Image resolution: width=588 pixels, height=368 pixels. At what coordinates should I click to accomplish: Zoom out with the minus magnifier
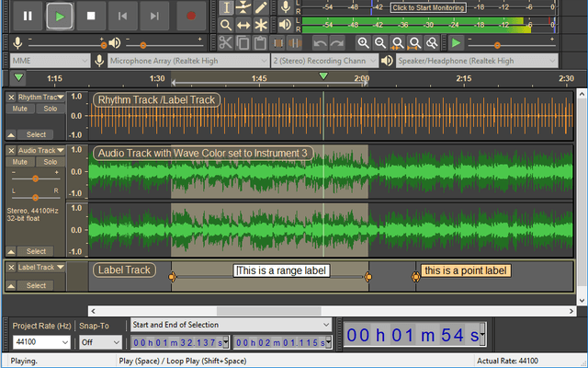380,43
